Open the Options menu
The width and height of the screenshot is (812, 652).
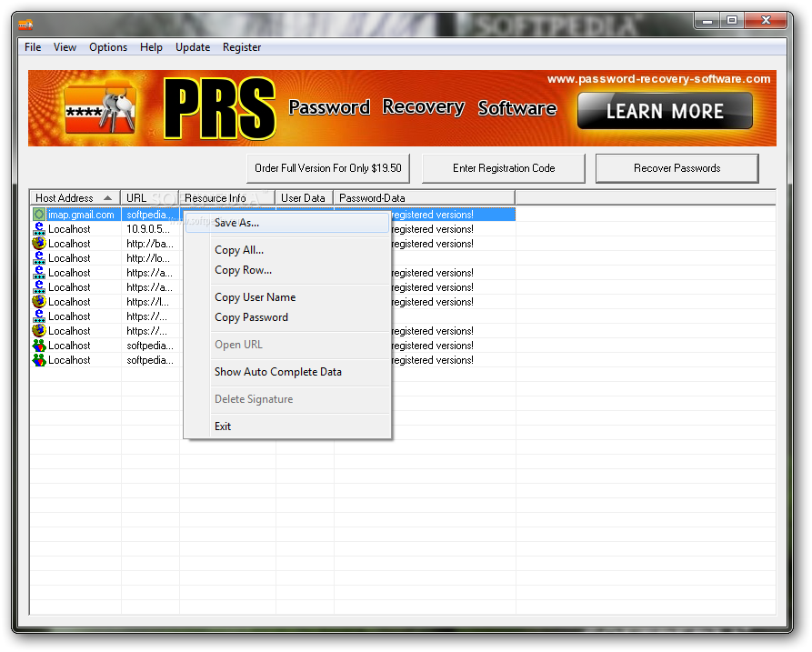[x=107, y=47]
